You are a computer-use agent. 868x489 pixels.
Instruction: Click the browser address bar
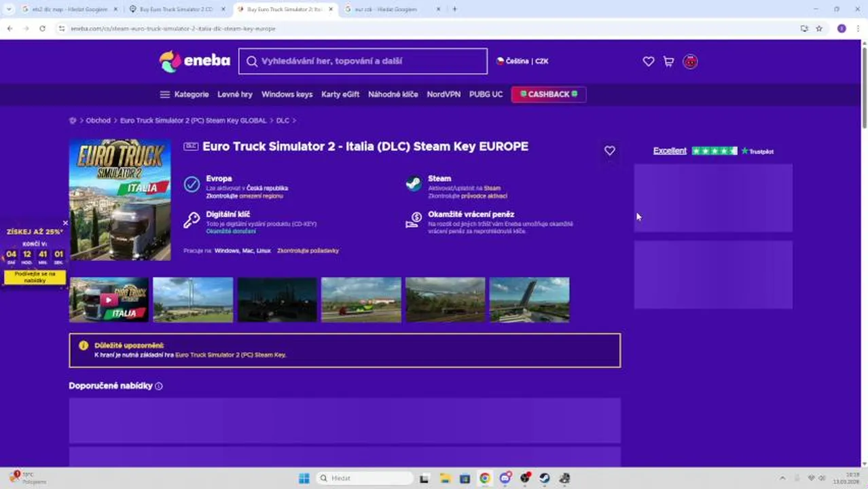pos(428,29)
